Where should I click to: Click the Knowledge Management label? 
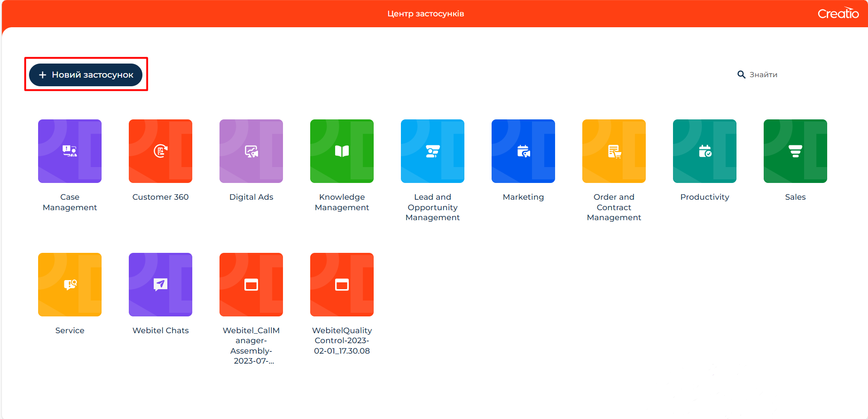point(342,202)
